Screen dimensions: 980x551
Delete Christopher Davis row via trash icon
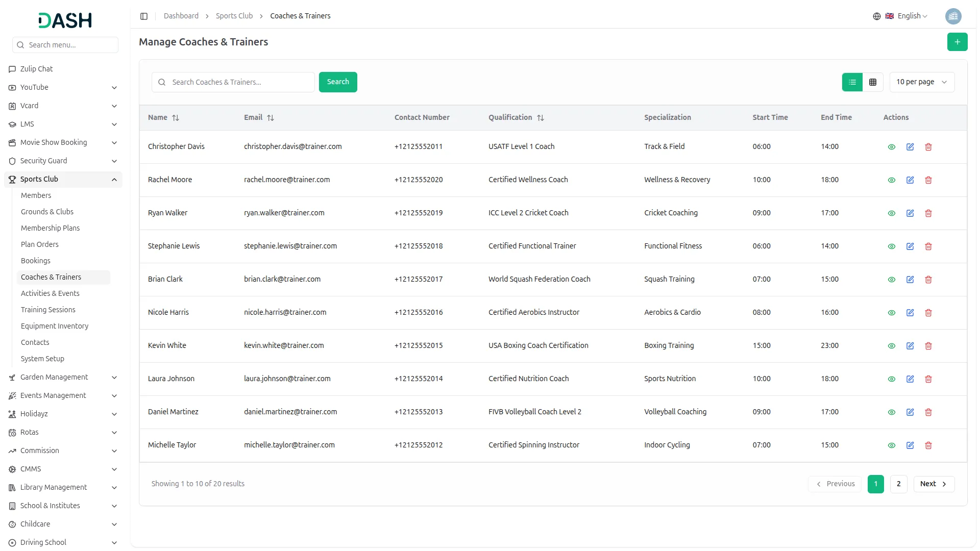[x=928, y=147]
